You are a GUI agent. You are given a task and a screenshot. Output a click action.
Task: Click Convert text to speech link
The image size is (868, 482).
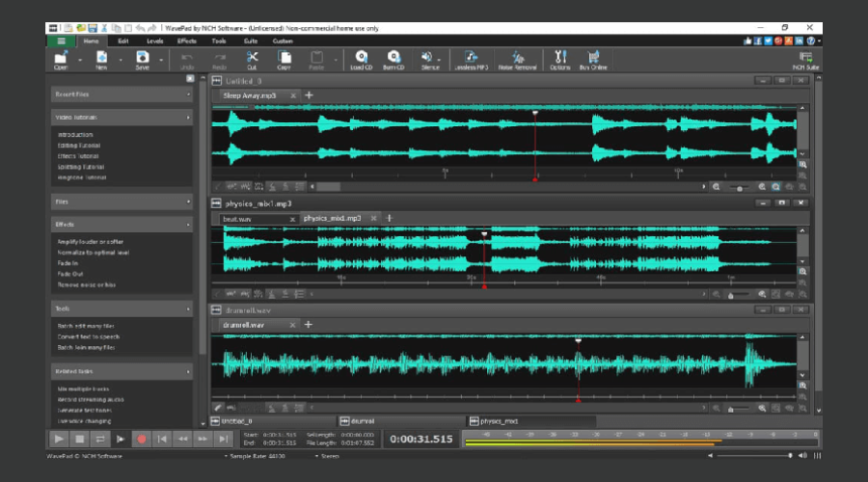89,336
